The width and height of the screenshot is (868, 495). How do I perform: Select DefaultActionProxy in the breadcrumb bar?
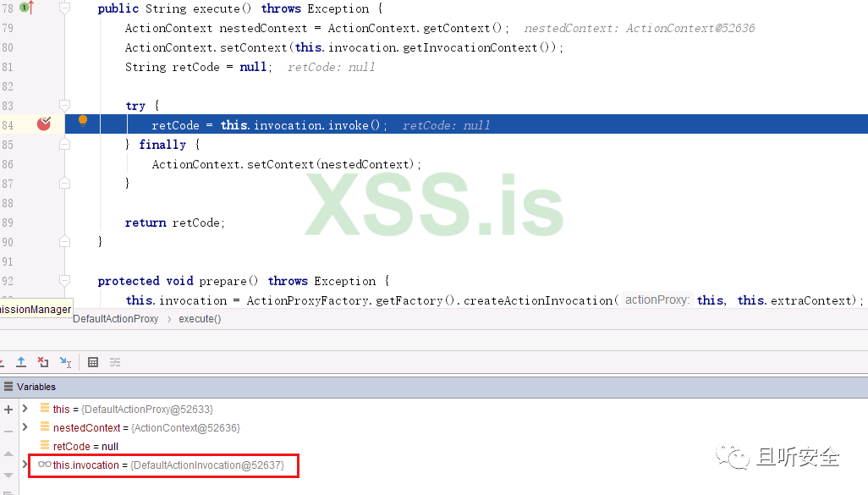(116, 319)
